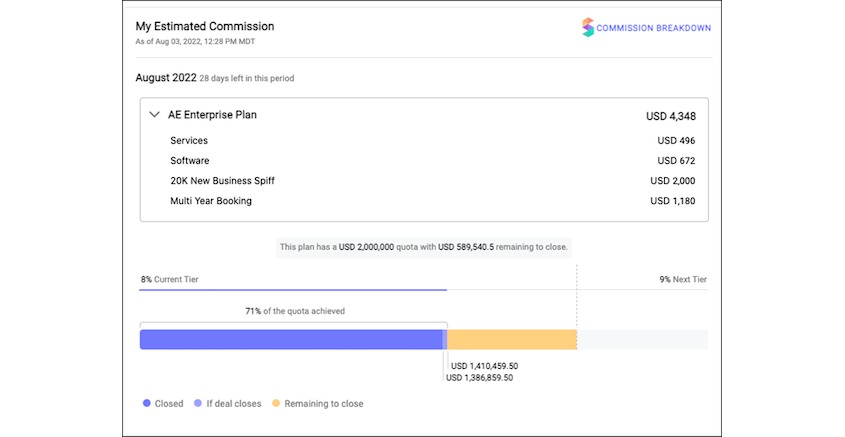
Task: Click the Spiff logo icon
Action: tap(587, 27)
